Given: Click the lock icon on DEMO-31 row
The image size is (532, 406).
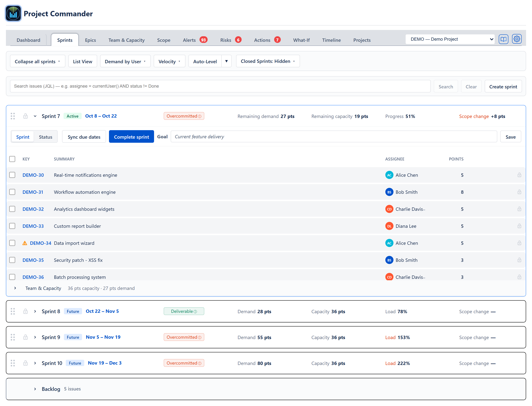Looking at the screenshot, I should click(519, 192).
